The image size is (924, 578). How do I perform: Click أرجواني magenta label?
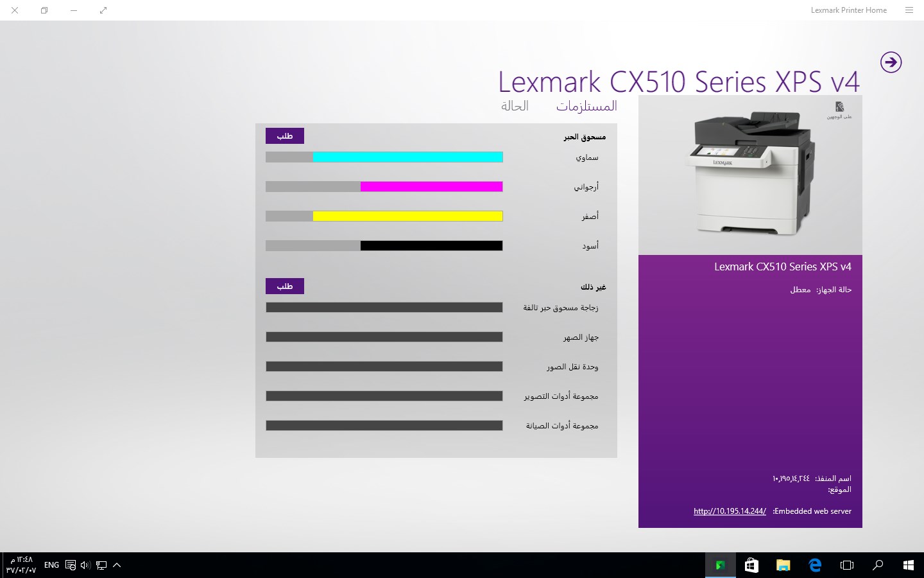[586, 187]
